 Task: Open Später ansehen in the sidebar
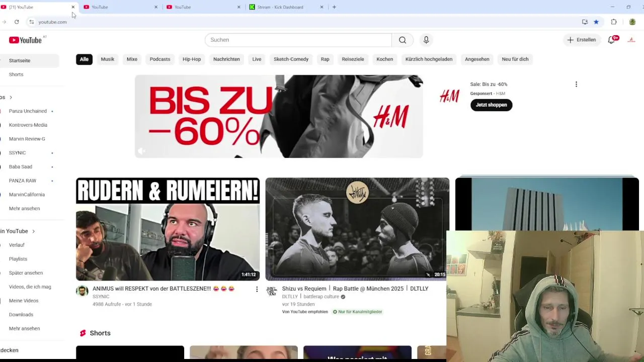[x=26, y=273]
